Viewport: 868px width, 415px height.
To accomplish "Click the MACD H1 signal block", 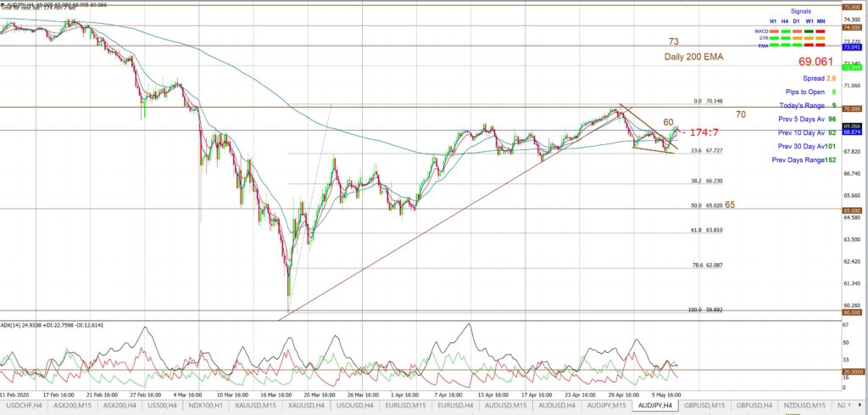I will coord(774,31).
